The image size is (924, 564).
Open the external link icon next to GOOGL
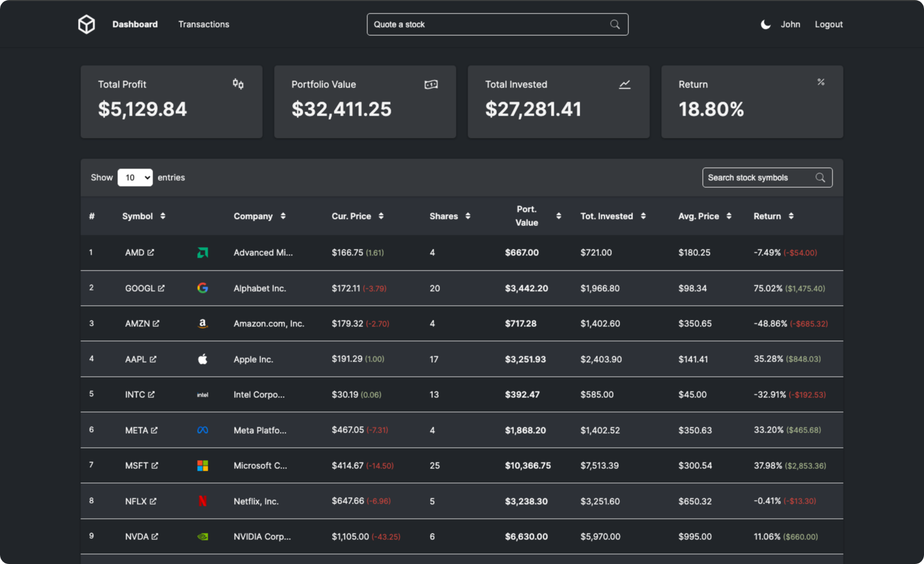coord(161,288)
